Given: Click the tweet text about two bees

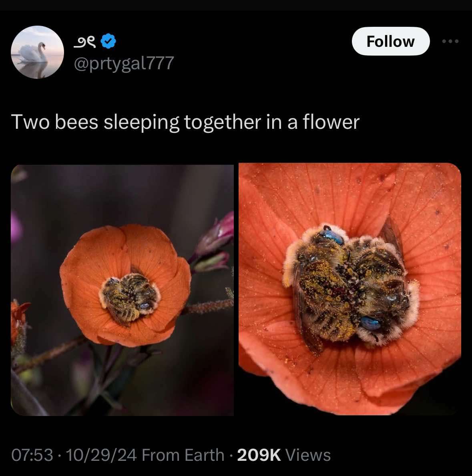Looking at the screenshot, I should coord(185,122).
